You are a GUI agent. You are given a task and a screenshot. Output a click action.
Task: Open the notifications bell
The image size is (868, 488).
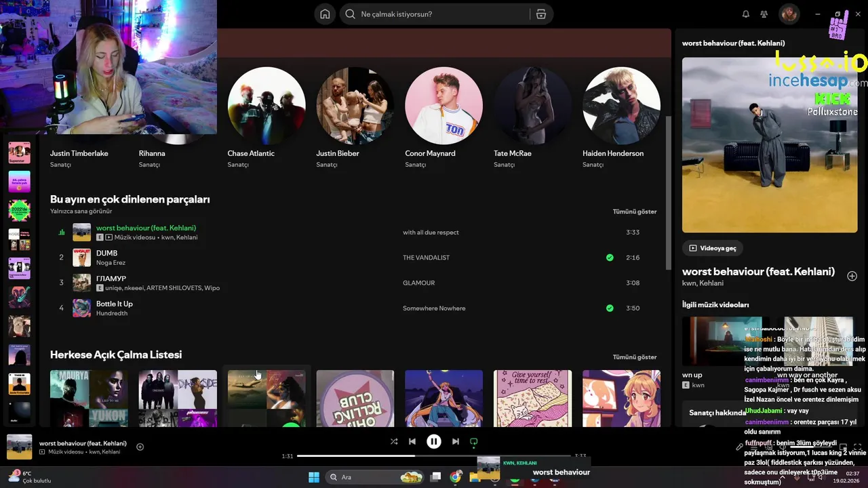tap(746, 14)
